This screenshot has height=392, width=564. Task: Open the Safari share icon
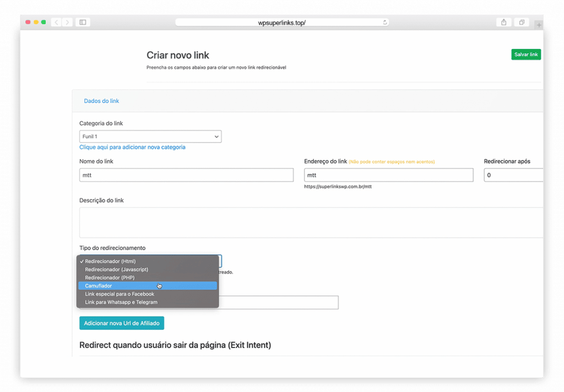503,22
